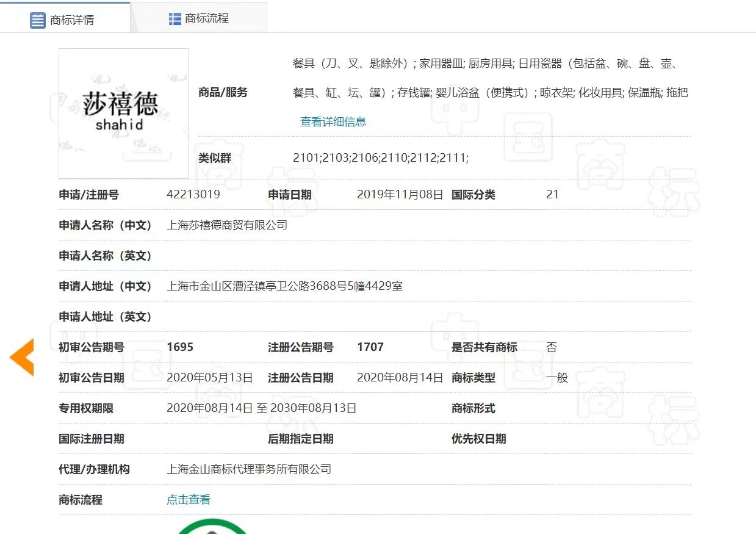Click the 申请人名称（英文） label
Screen dimensions: 756x534
[x=106, y=256]
